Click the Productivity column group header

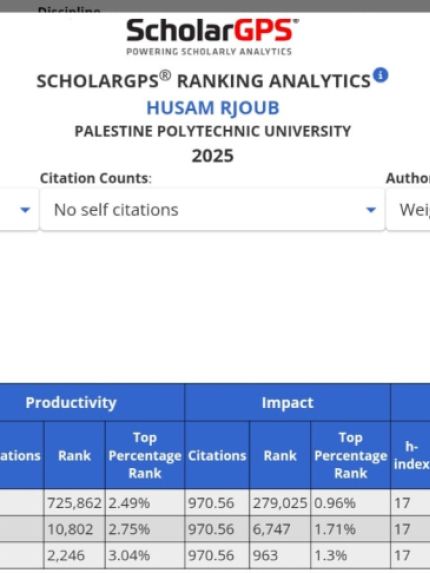click(x=71, y=403)
